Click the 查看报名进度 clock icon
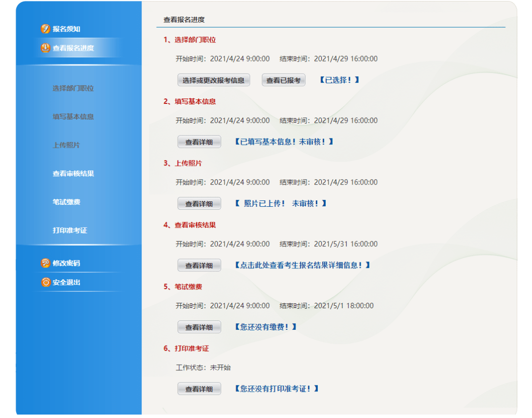The width and height of the screenshot is (532, 418). 45,48
